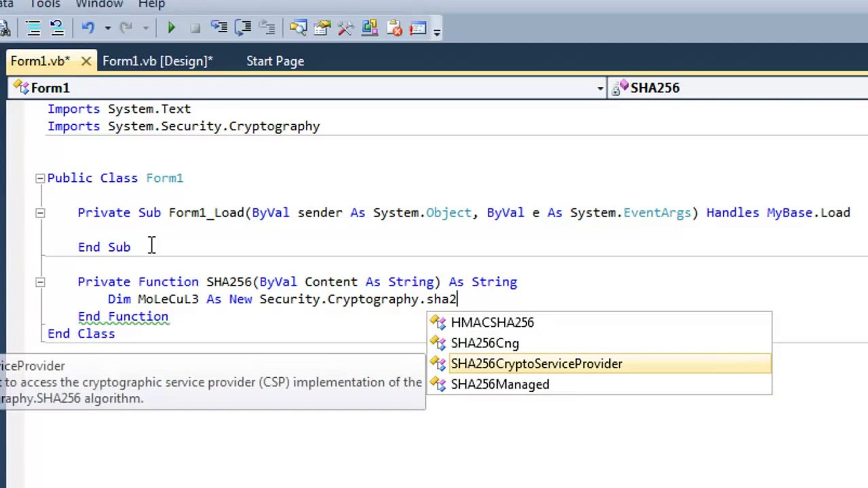Screen dimensions: 868x488
Task: Click the End Function line
Action: pos(123,316)
